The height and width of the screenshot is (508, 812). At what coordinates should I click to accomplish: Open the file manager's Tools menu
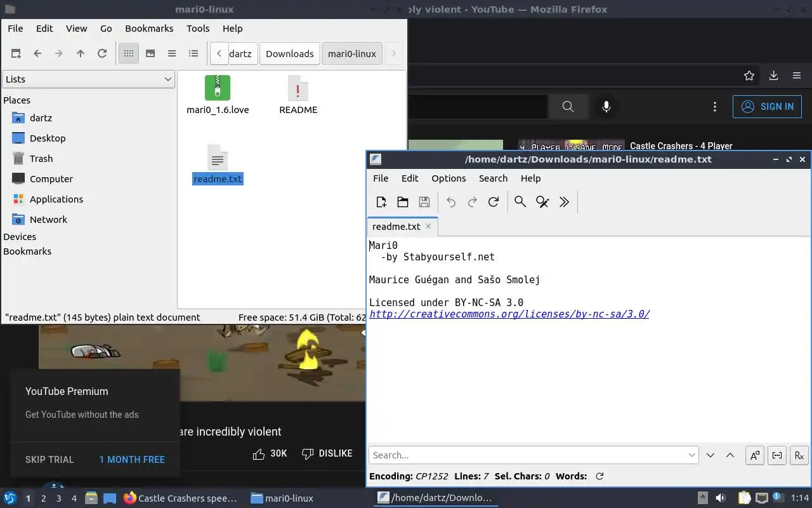[198, 29]
